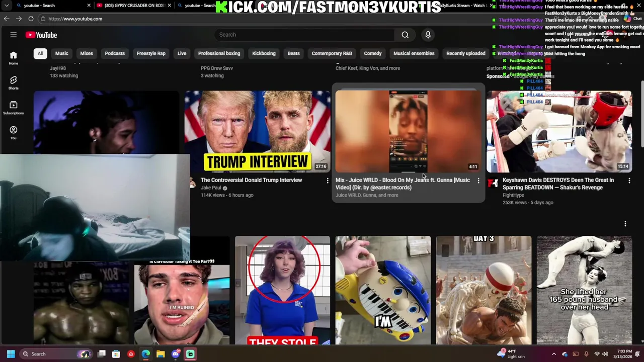Open the weather widget on taskbar
The height and width of the screenshot is (362, 644).
pyautogui.click(x=511, y=354)
